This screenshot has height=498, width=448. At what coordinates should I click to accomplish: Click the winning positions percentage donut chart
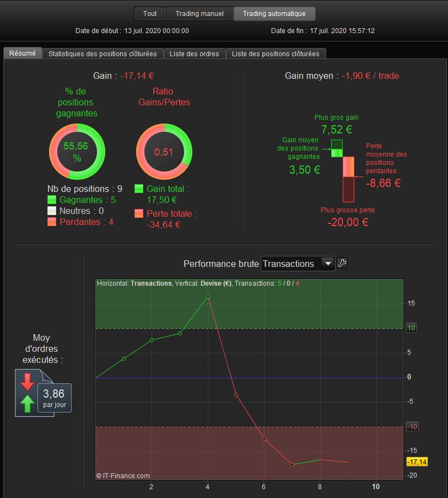pyautogui.click(x=77, y=152)
